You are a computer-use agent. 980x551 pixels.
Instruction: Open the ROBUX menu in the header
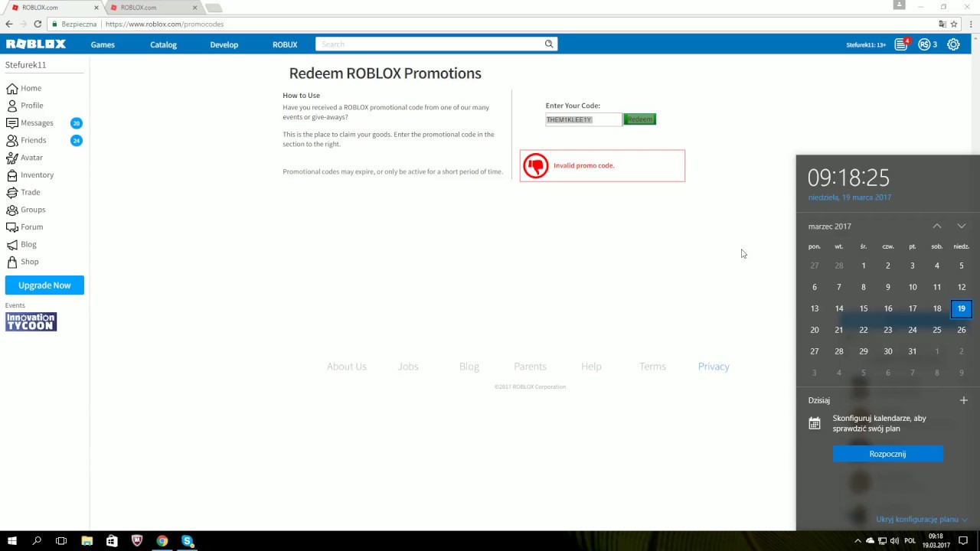[x=285, y=44]
